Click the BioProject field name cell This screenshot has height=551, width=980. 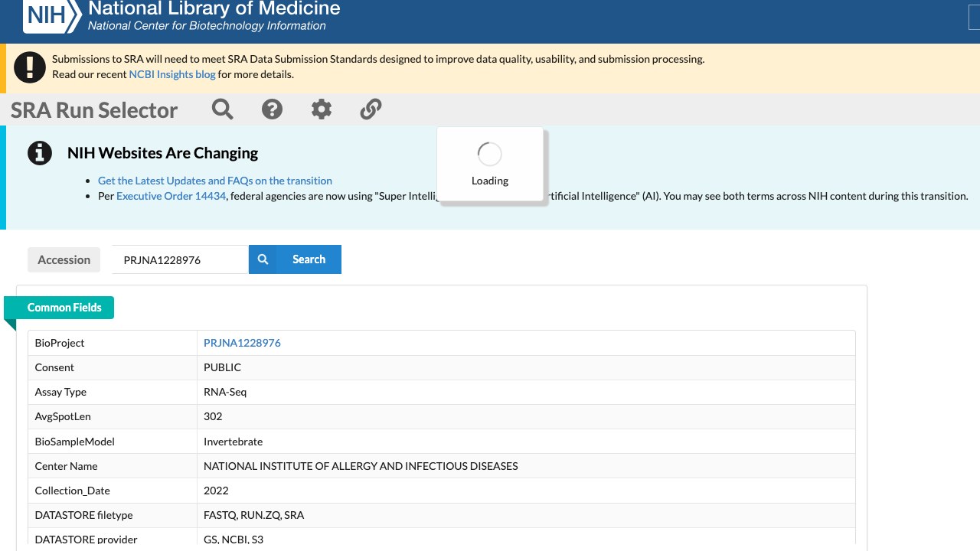click(113, 343)
